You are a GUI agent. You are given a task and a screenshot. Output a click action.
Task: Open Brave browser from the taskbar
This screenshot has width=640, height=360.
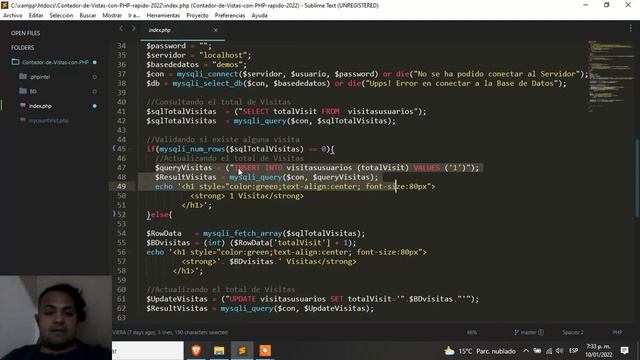tap(196, 351)
